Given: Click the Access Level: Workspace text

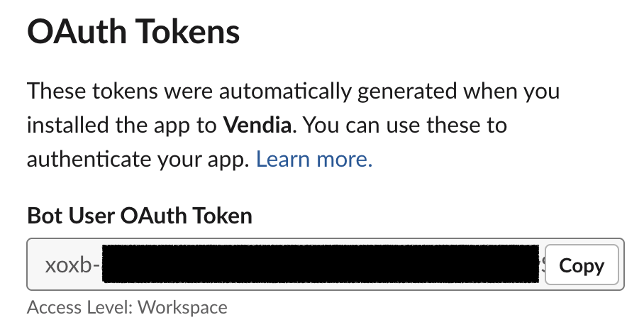Looking at the screenshot, I should pyautogui.click(x=127, y=307).
